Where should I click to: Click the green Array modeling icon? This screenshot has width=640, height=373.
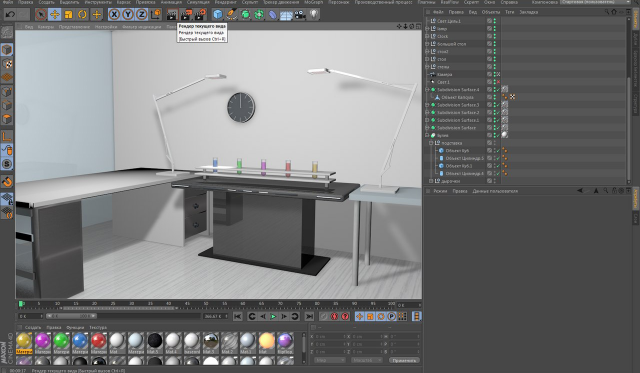[x=259, y=15]
